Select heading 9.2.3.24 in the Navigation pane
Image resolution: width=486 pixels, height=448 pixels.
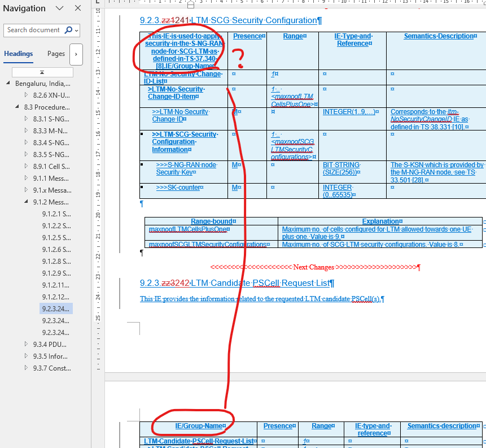click(55, 308)
